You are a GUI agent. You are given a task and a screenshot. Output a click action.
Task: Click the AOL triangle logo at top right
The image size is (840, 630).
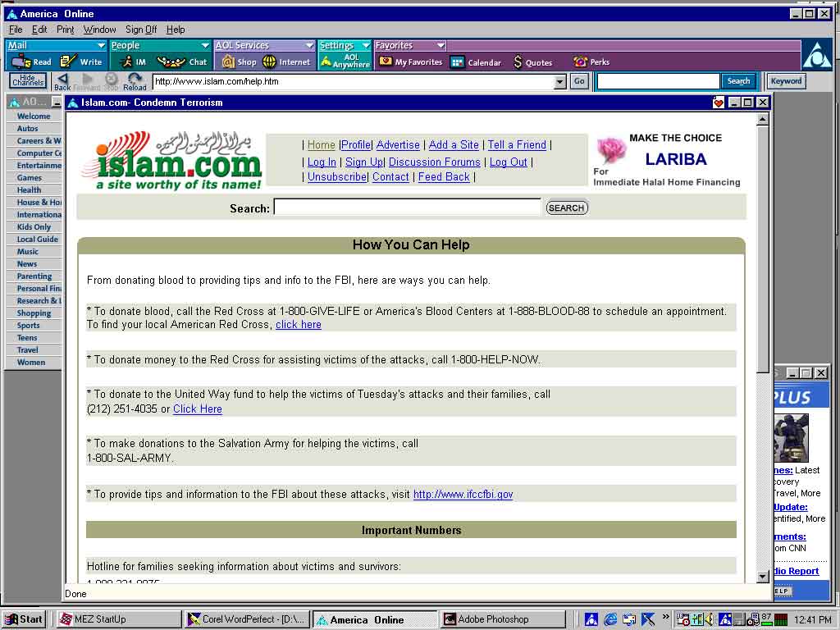[817, 55]
